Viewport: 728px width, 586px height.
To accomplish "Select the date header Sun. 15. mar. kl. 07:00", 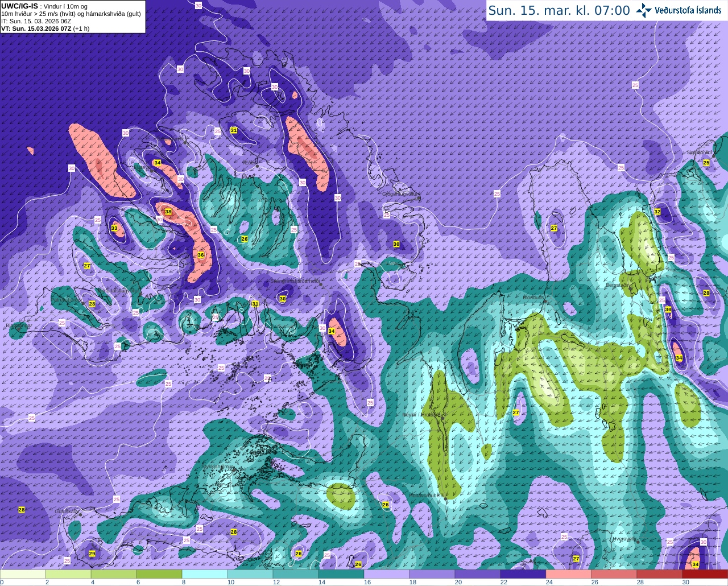I will pyautogui.click(x=559, y=10).
